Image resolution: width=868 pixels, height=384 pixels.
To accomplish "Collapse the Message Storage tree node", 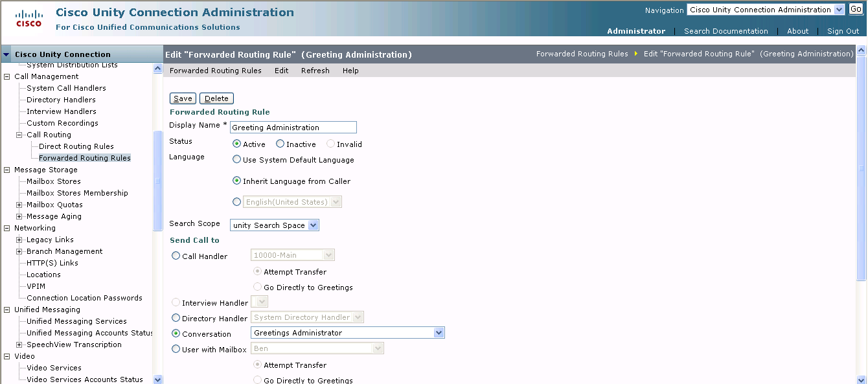I will coord(7,170).
